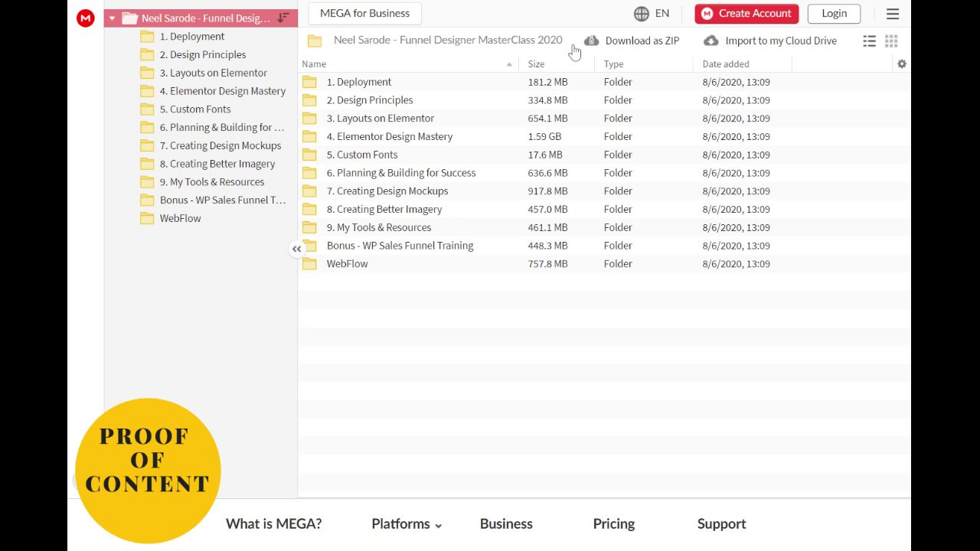980x551 pixels.
Task: Open the hamburger main menu
Action: click(x=893, y=14)
